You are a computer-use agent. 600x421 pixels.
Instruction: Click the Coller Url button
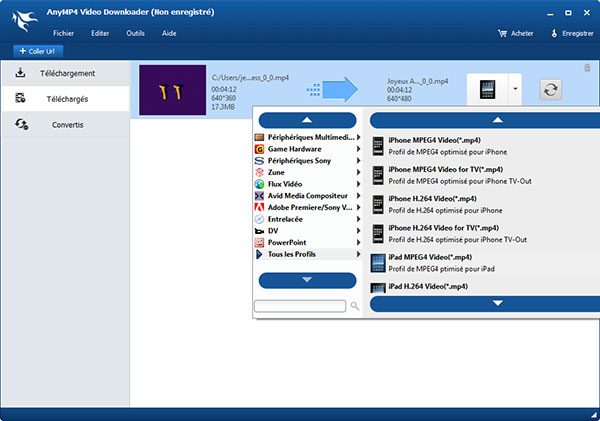coord(37,51)
